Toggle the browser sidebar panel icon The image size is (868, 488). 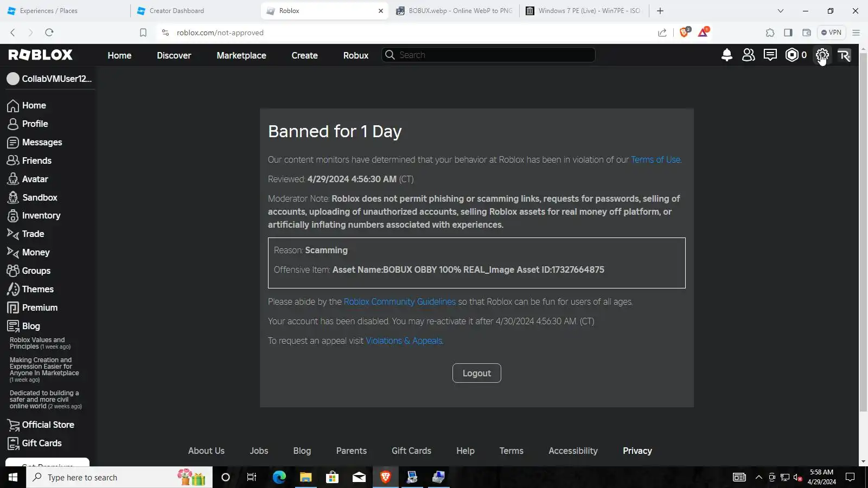tap(788, 33)
